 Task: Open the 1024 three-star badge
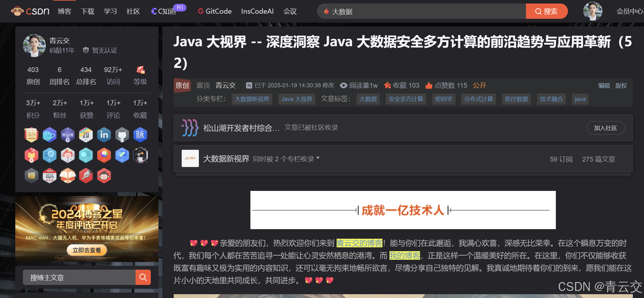click(x=50, y=176)
